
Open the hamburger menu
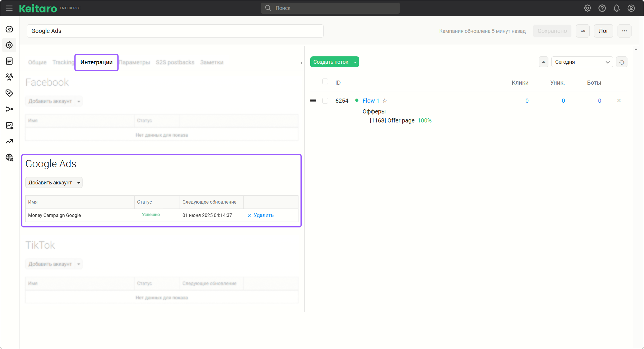tap(9, 8)
